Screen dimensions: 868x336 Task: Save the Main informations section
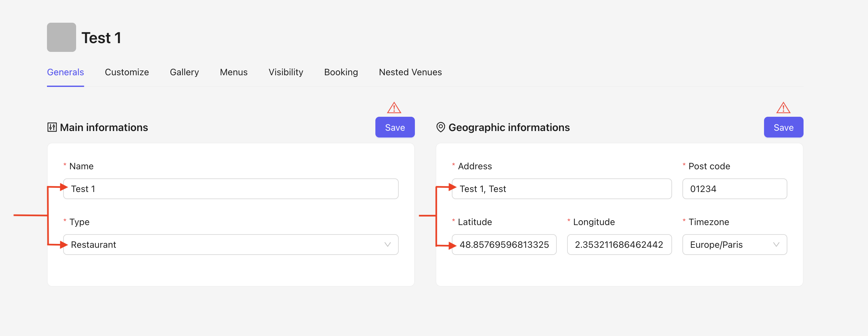[x=394, y=127]
